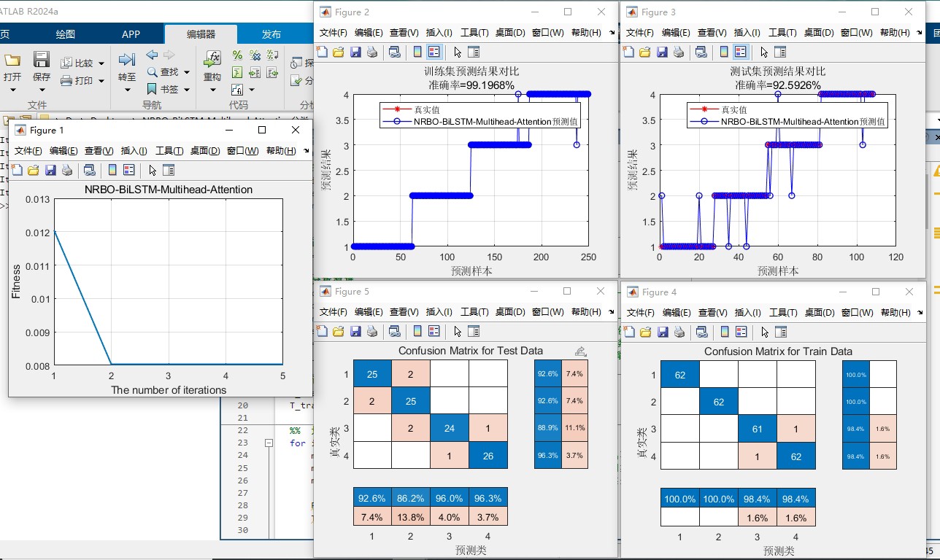Click Link Plot icon in Figure 1 toolbar

89,170
